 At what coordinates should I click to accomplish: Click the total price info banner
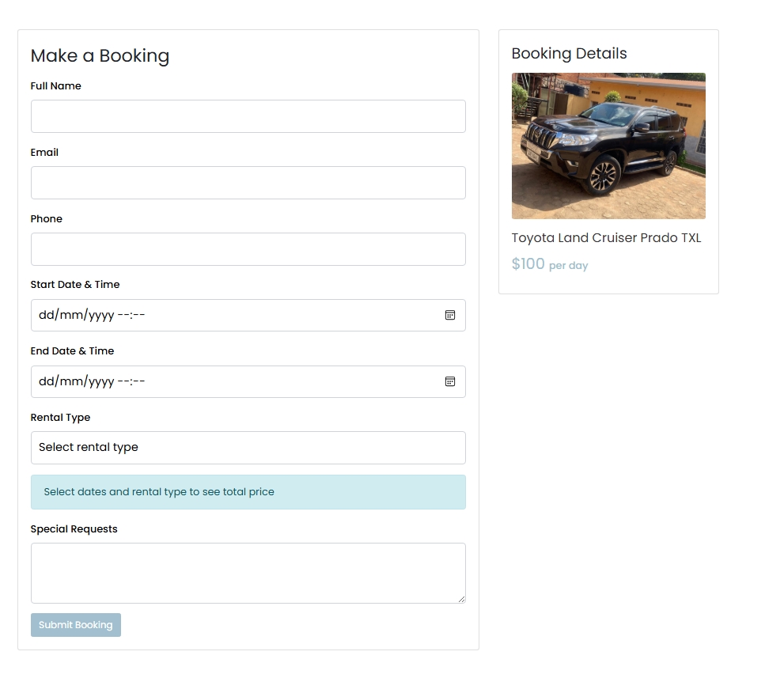pos(248,491)
